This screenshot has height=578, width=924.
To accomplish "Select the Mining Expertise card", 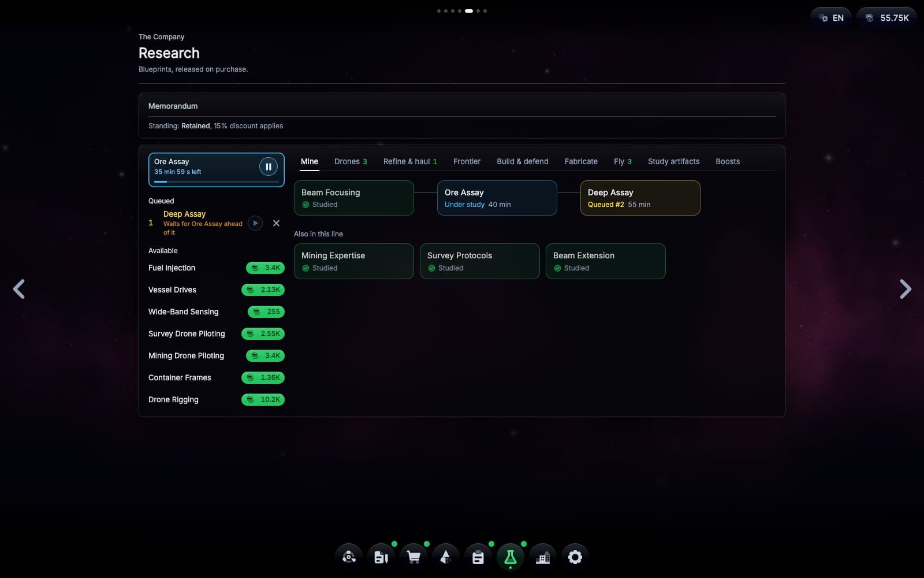I will (354, 261).
